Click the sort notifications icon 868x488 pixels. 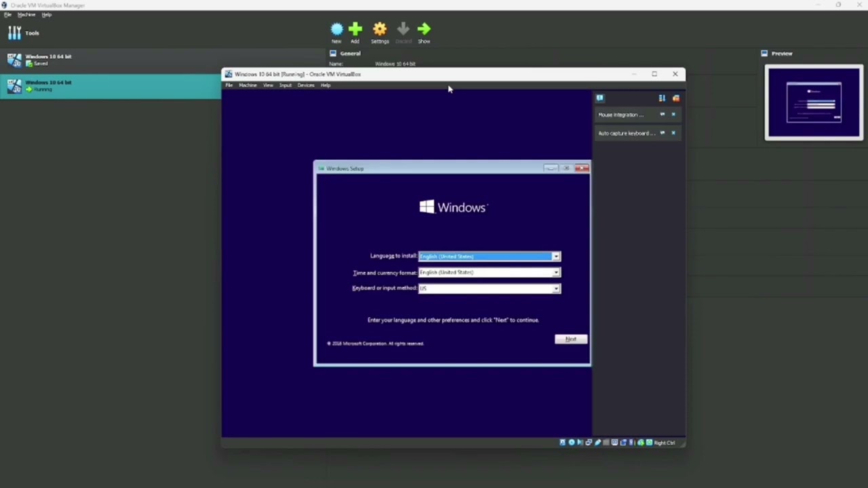click(662, 98)
